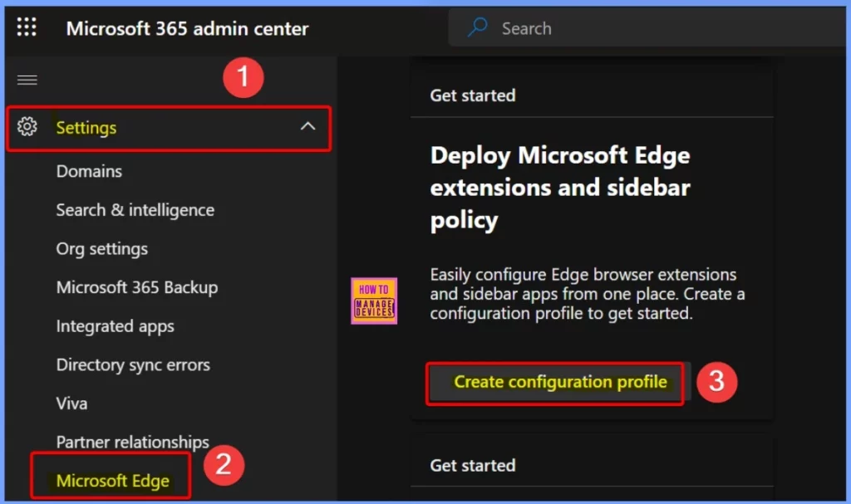This screenshot has width=851, height=504.
Task: Select Microsoft Edge in the navigation
Action: (x=113, y=481)
